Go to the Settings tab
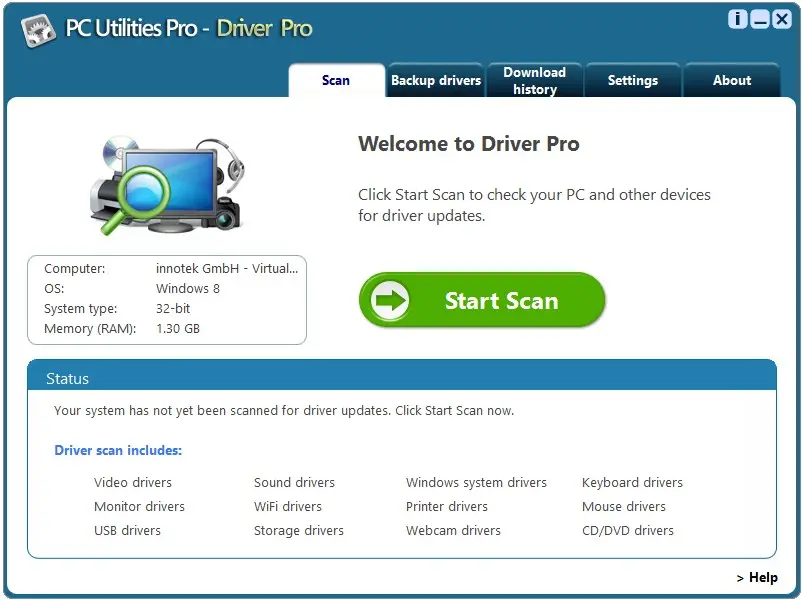 click(x=633, y=80)
